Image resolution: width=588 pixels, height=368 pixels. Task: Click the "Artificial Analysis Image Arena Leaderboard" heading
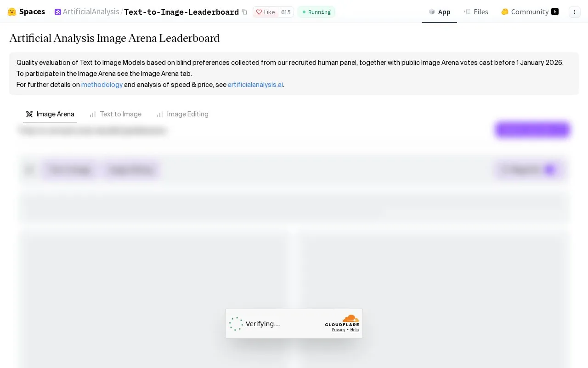(114, 38)
